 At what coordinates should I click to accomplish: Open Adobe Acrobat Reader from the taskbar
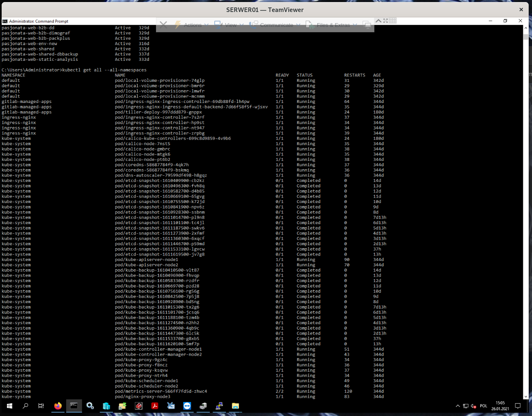tap(155, 406)
